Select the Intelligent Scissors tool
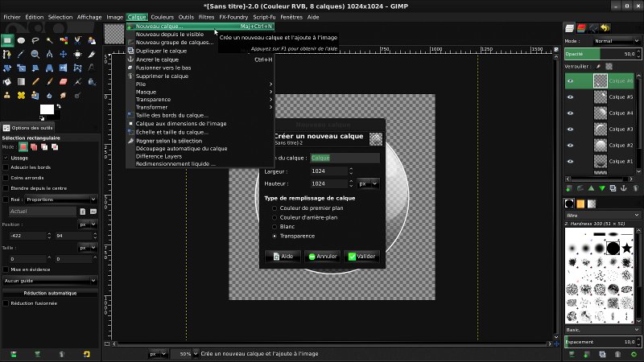Screen dimensions: 644x362 [77, 40]
